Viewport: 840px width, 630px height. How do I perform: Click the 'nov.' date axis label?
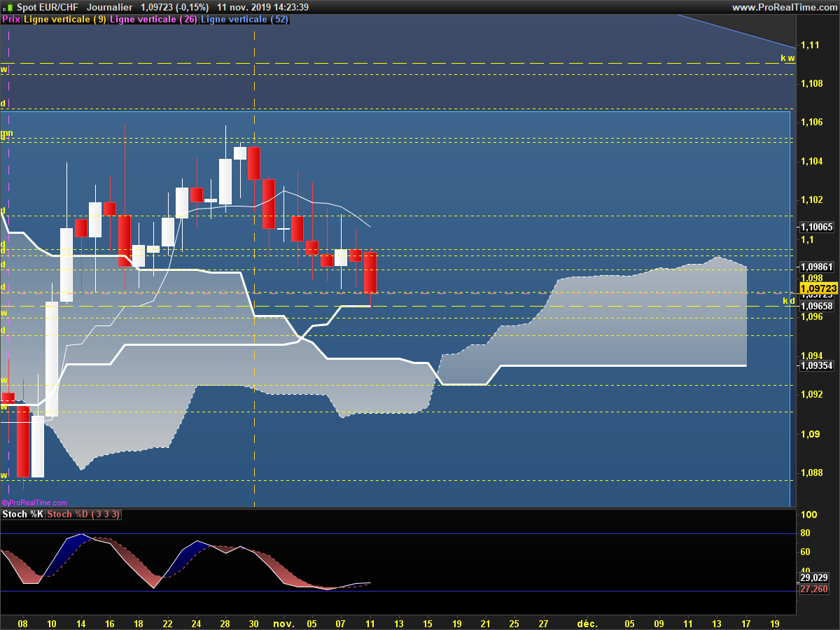point(283,623)
